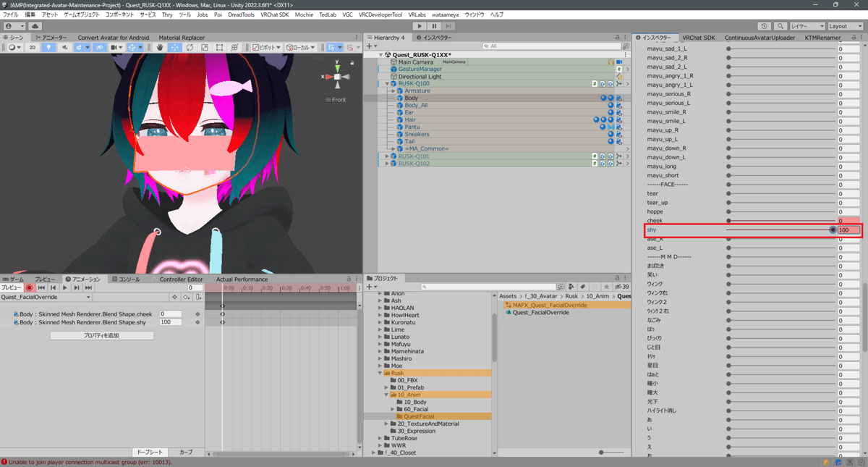Select the Rotate tool in Scene toolbar
Screen dimensions: 868x467
tap(190, 47)
